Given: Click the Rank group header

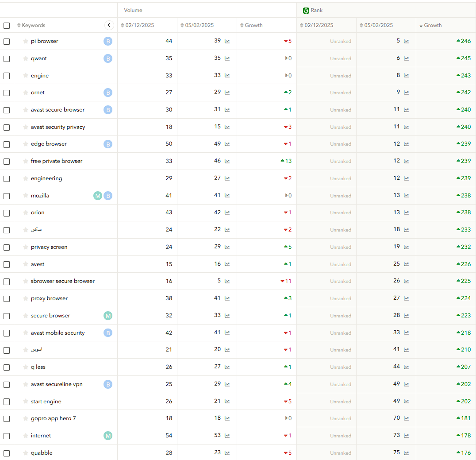Looking at the screenshot, I should coord(317,10).
